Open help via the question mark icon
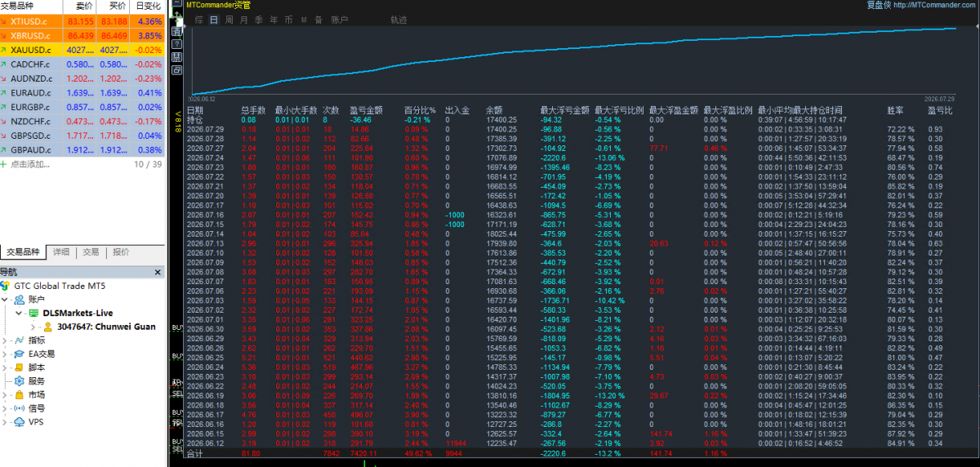This screenshot has width=980, height=467. click(176, 44)
